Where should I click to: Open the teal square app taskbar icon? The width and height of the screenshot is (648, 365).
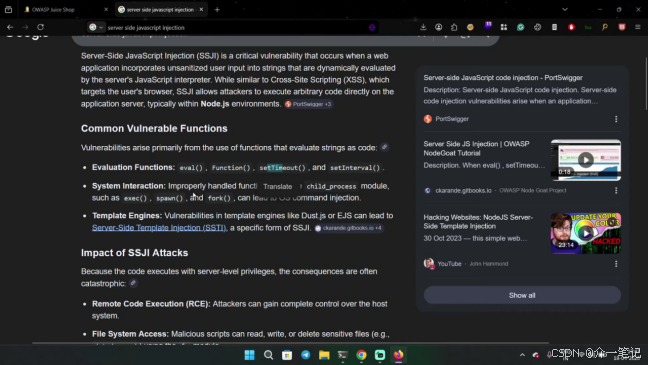click(380, 355)
